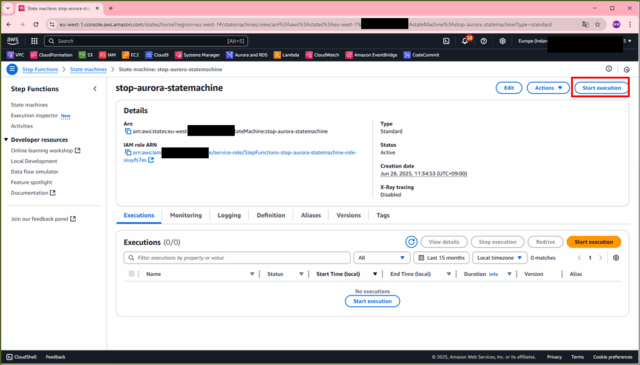Toggle the side navigation hamburger menu
This screenshot has height=365, width=640.
pos(12,69)
